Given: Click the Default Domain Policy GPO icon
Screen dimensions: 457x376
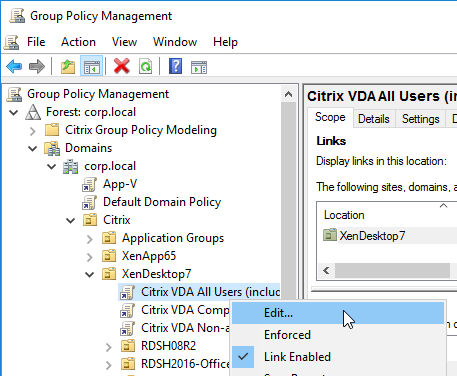Looking at the screenshot, I should pos(89,202).
